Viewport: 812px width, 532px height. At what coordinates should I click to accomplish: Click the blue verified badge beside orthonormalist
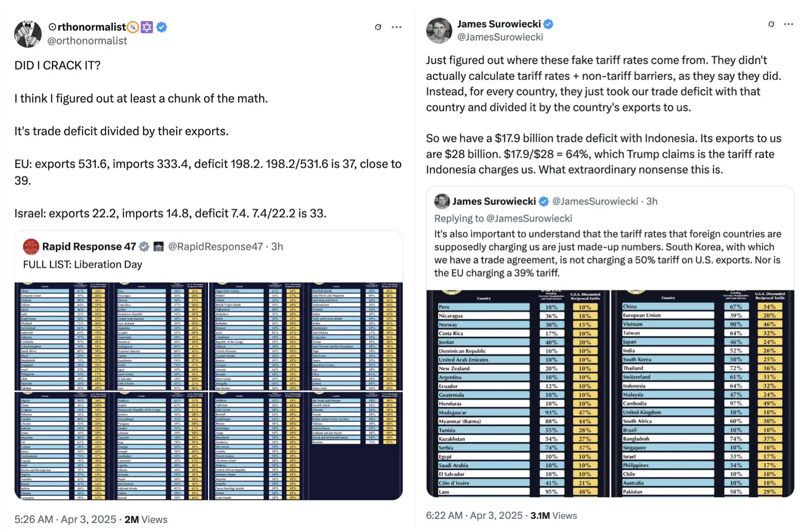point(162,27)
